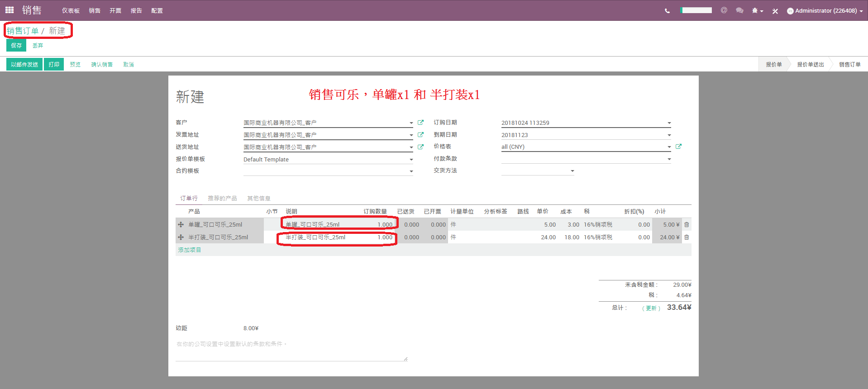868x389 pixels.
Task: Click the 确认销售 button
Action: tap(102, 65)
